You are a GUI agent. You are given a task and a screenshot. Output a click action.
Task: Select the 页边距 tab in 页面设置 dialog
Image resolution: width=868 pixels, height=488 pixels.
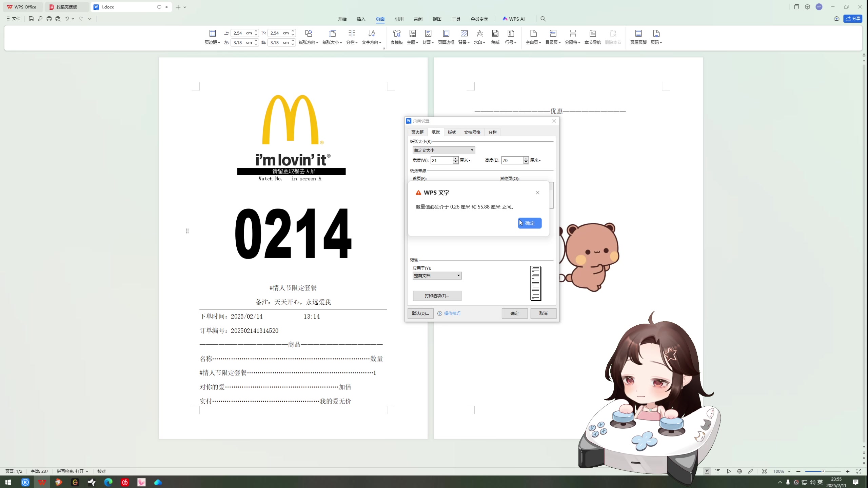[417, 132]
